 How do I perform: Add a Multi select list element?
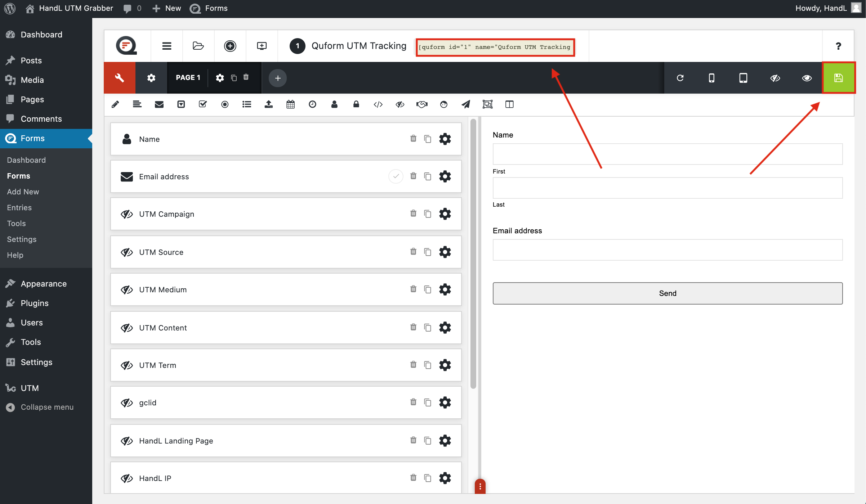tap(247, 104)
